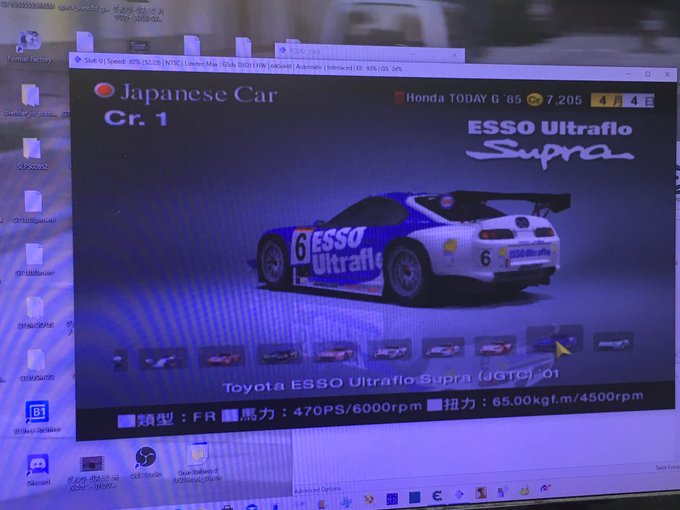Screen dimensions: 680x510
Task: Click the 'Honda TODAY G '85' text
Action: point(464,98)
